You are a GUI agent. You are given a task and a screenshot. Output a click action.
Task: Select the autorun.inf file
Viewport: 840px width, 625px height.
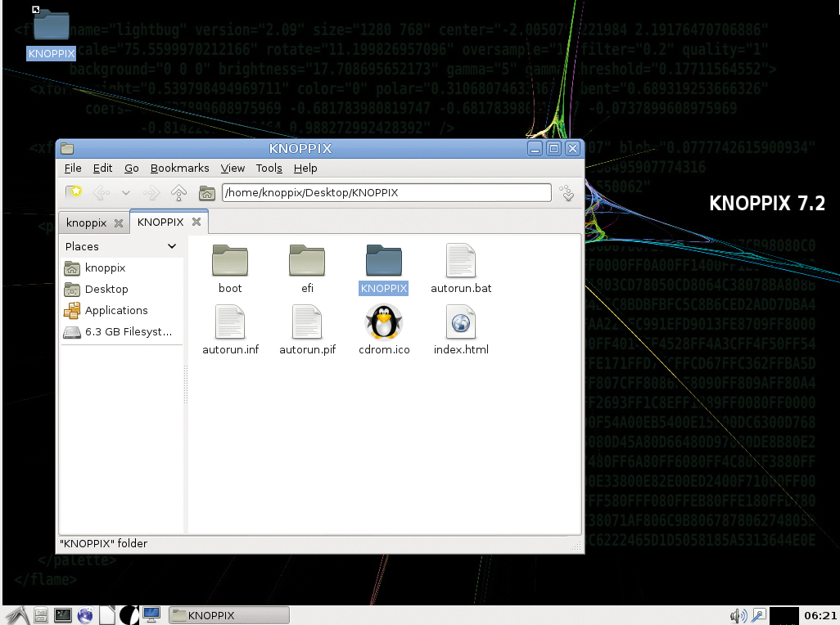click(230, 330)
